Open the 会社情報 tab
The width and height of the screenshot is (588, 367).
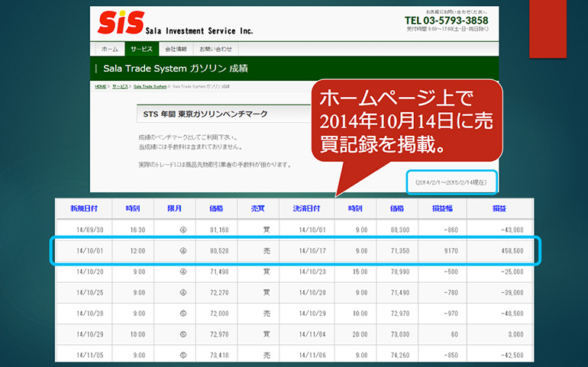point(176,48)
